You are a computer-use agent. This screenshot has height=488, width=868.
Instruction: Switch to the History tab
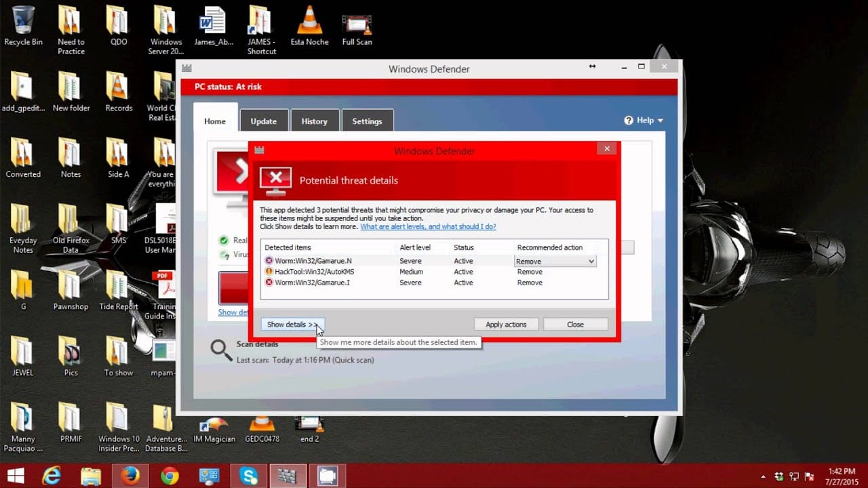click(315, 121)
